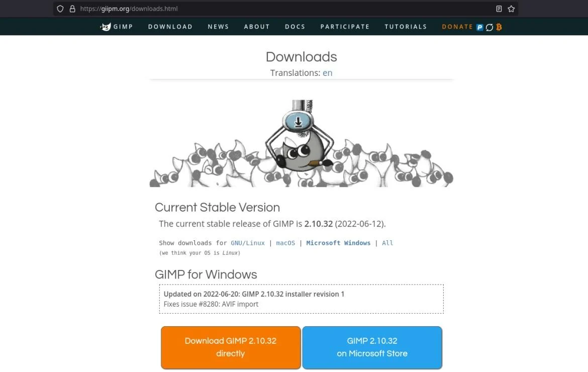Screen dimensions: 588x372
Task: Show downloads for GNU/Linux
Action: coord(248,243)
